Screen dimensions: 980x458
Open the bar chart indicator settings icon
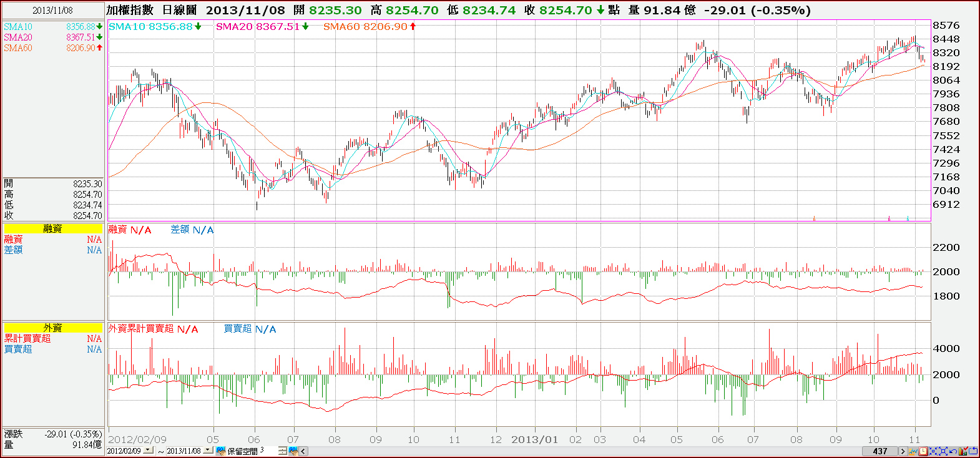pyautogui.click(x=963, y=451)
